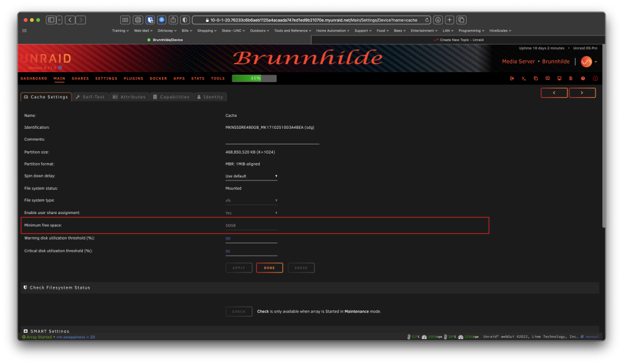The image size is (623, 364).
Task: Reload the page in address bar
Action: [x=427, y=20]
